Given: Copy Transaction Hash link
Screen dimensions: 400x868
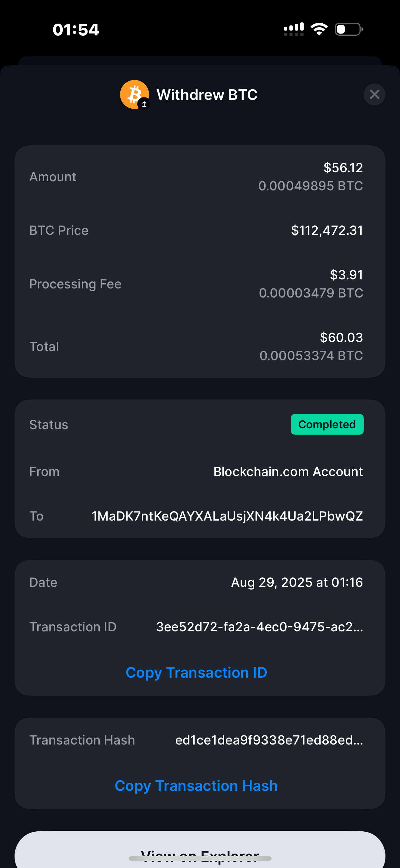Looking at the screenshot, I should [x=196, y=786].
